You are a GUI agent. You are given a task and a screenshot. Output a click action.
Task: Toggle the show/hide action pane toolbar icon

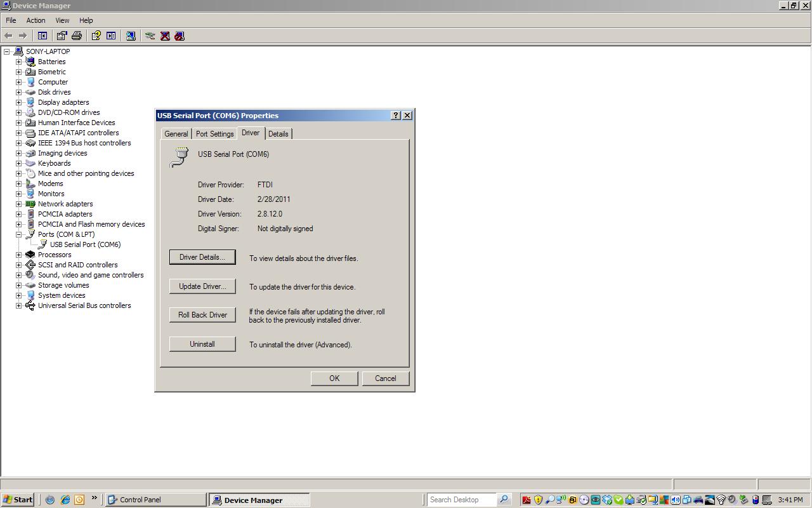(111, 36)
